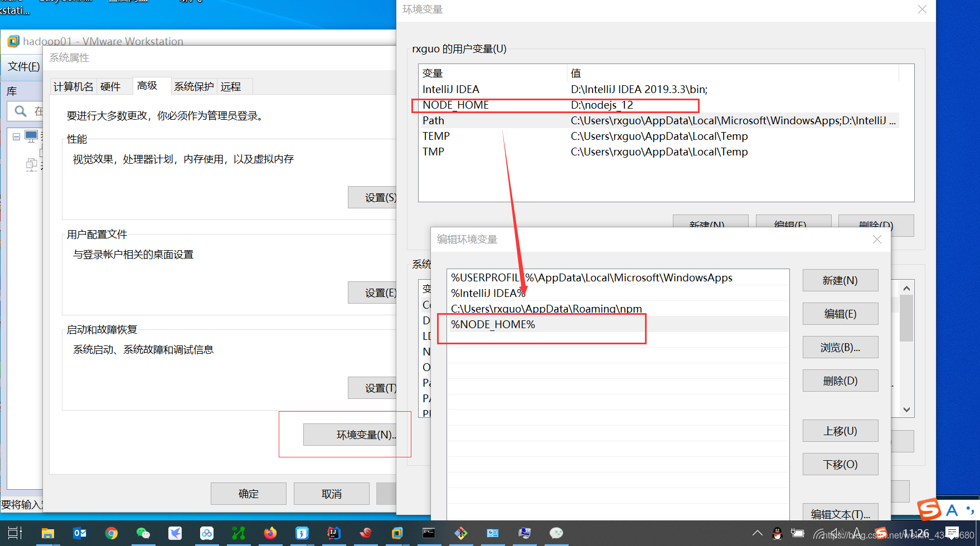Select the Roaming\npm path entry

click(618, 309)
